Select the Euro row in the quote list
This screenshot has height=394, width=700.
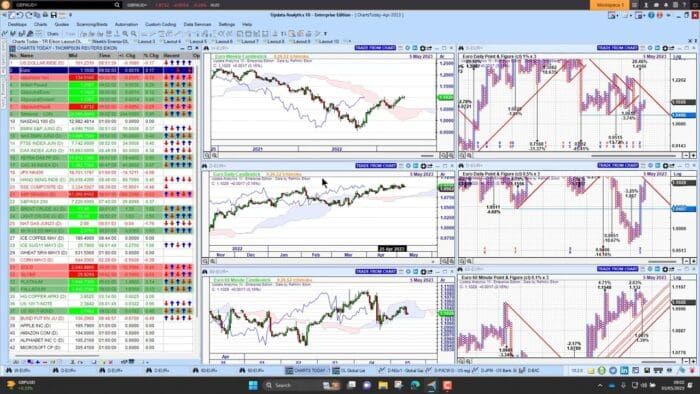(x=102, y=71)
